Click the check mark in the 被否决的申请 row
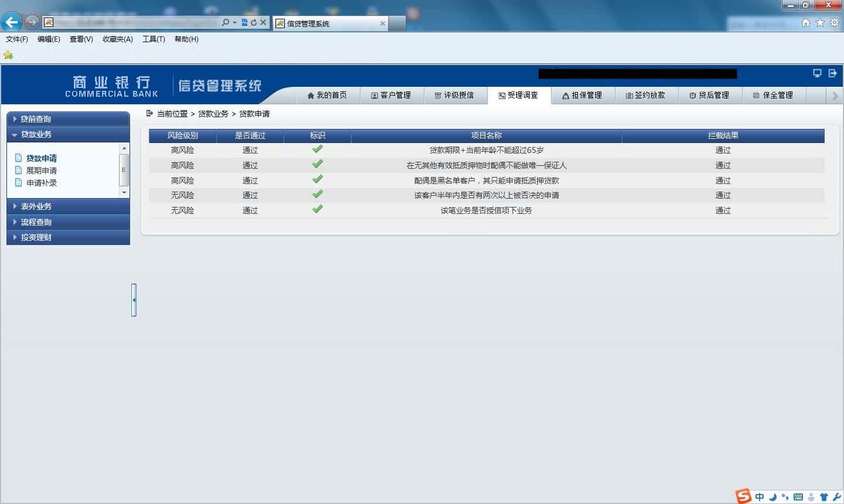This screenshot has width=844, height=504. pos(318,194)
